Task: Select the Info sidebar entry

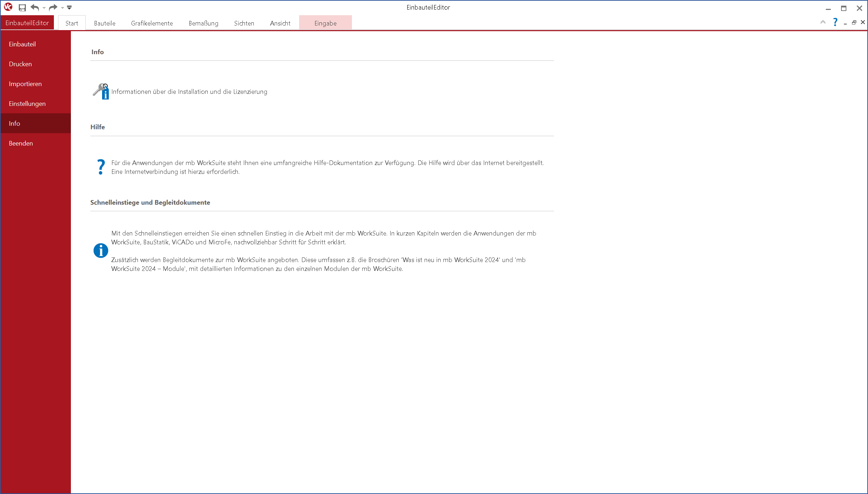Action: point(36,123)
